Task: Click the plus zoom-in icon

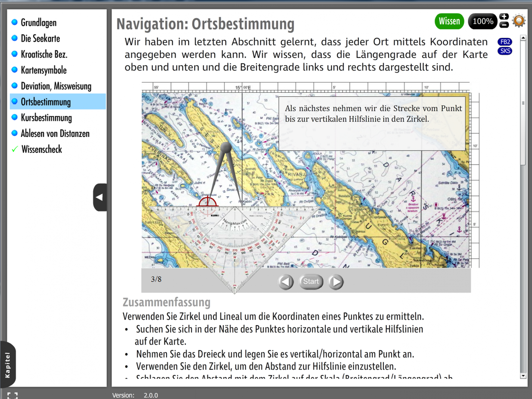Action: coord(504,17)
